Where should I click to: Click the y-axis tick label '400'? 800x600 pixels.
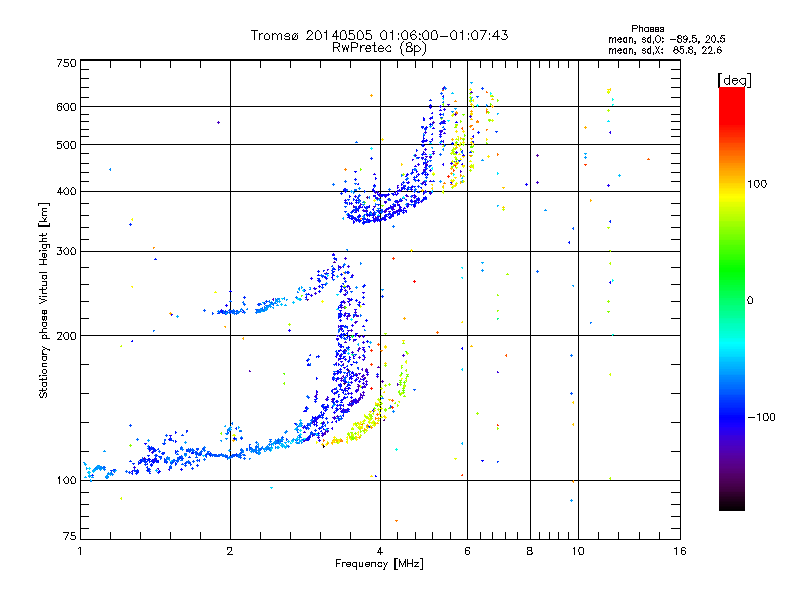click(67, 192)
